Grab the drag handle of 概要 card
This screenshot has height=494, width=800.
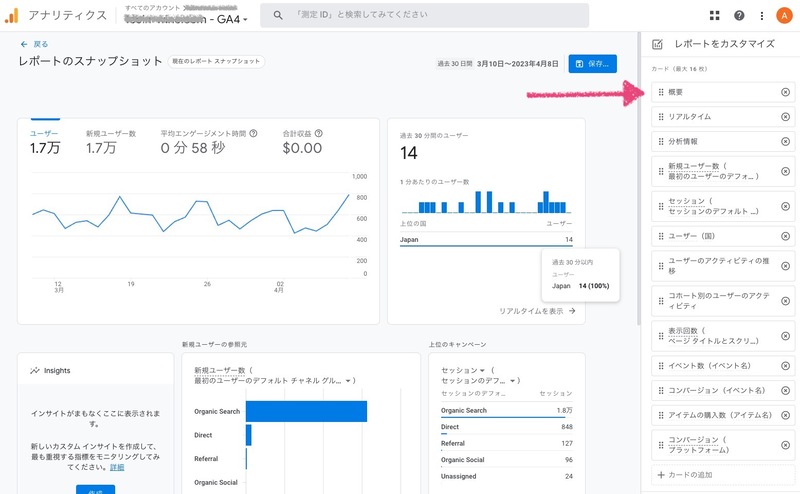pos(661,92)
